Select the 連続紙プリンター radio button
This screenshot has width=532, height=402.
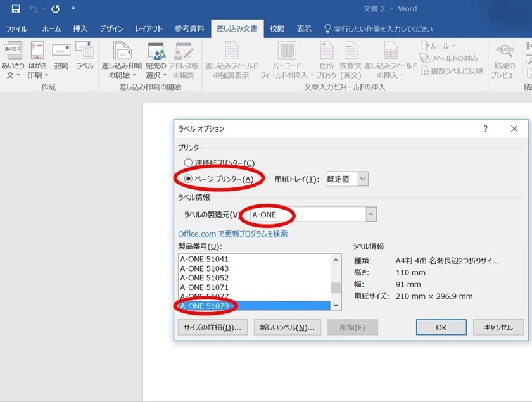click(188, 163)
